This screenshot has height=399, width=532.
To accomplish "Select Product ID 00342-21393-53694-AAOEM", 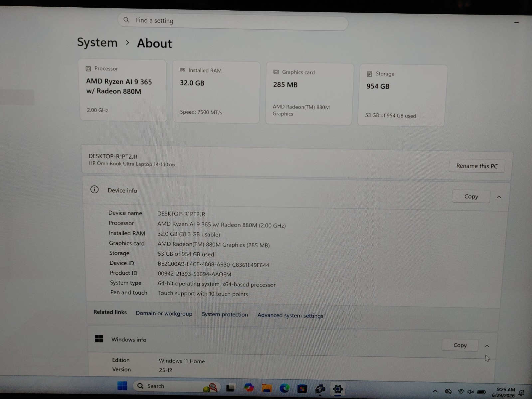I will pyautogui.click(x=194, y=274).
